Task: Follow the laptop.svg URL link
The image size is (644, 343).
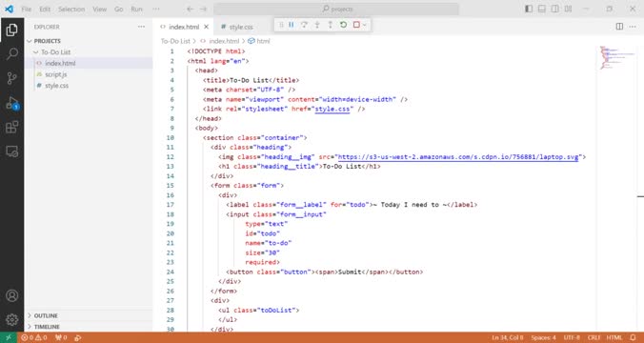Action: click(x=458, y=157)
